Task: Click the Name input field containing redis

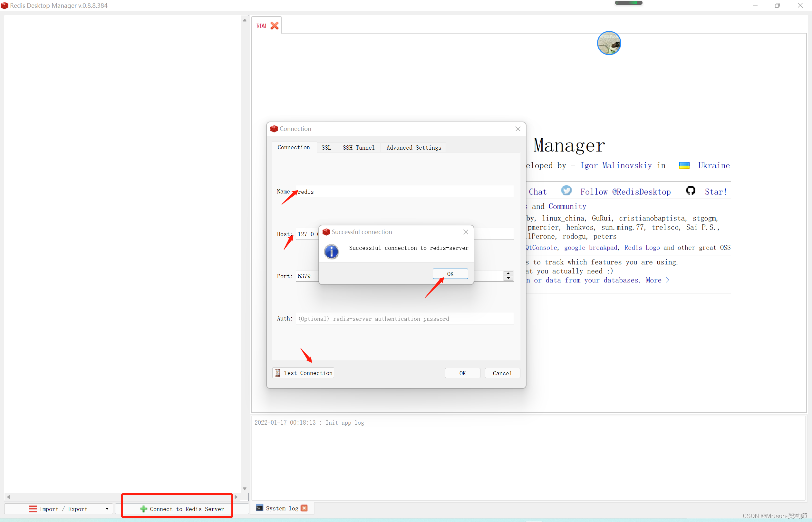Action: tap(405, 192)
